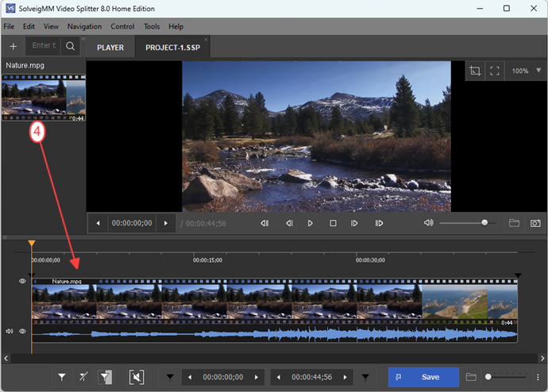Take a snapshot with the camera icon
The image size is (548, 392).
(x=535, y=223)
